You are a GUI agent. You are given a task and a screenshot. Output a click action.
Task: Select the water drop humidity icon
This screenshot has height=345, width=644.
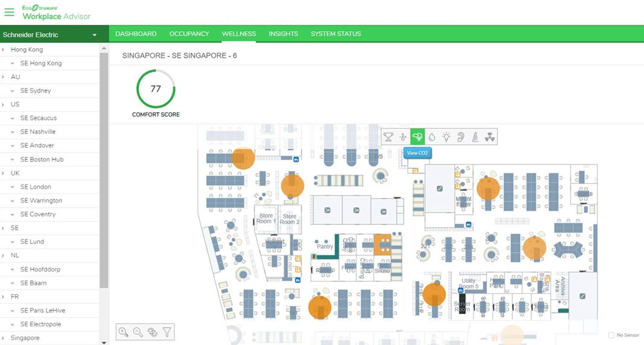pos(432,137)
